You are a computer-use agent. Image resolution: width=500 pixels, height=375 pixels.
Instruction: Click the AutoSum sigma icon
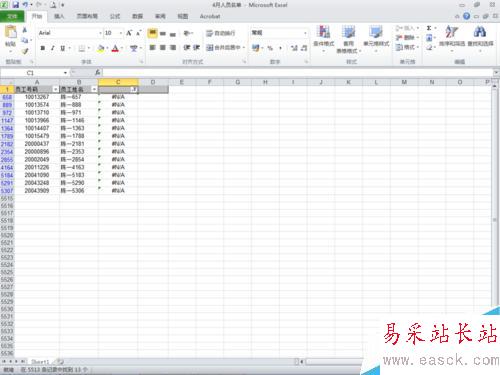429,28
